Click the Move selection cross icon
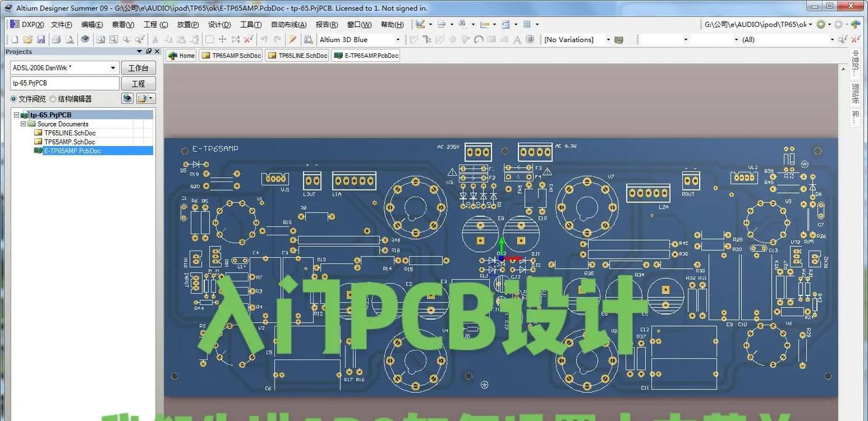Image resolution: width=868 pixels, height=421 pixels. click(223, 39)
